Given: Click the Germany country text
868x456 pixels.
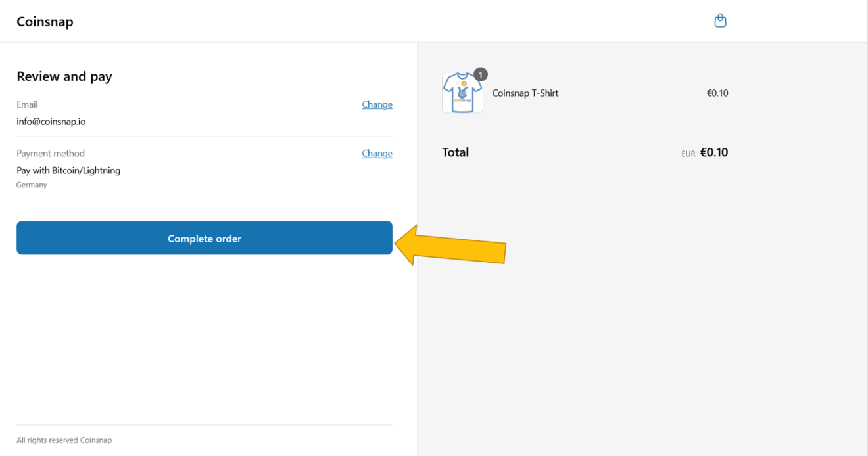Looking at the screenshot, I should pos(32,185).
